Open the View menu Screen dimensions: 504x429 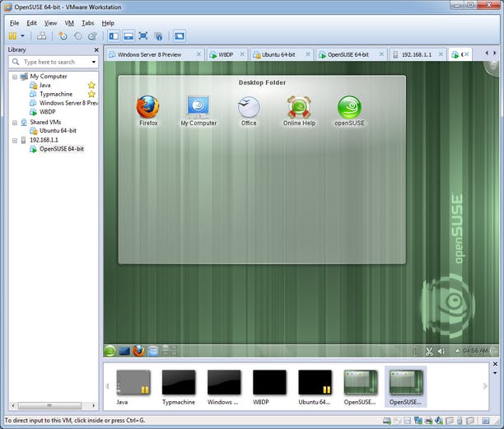[50, 23]
